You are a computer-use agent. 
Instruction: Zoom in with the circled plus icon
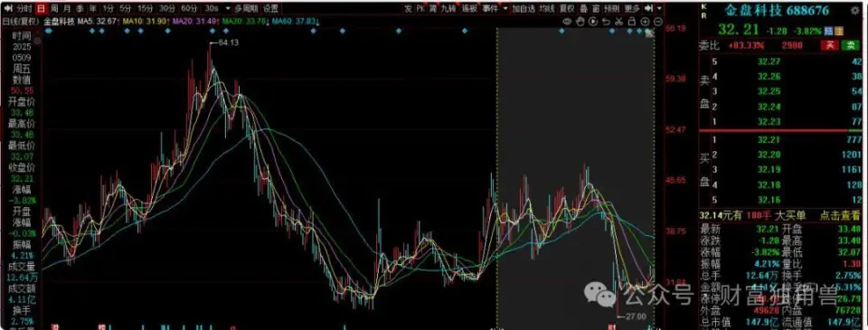click(x=645, y=21)
